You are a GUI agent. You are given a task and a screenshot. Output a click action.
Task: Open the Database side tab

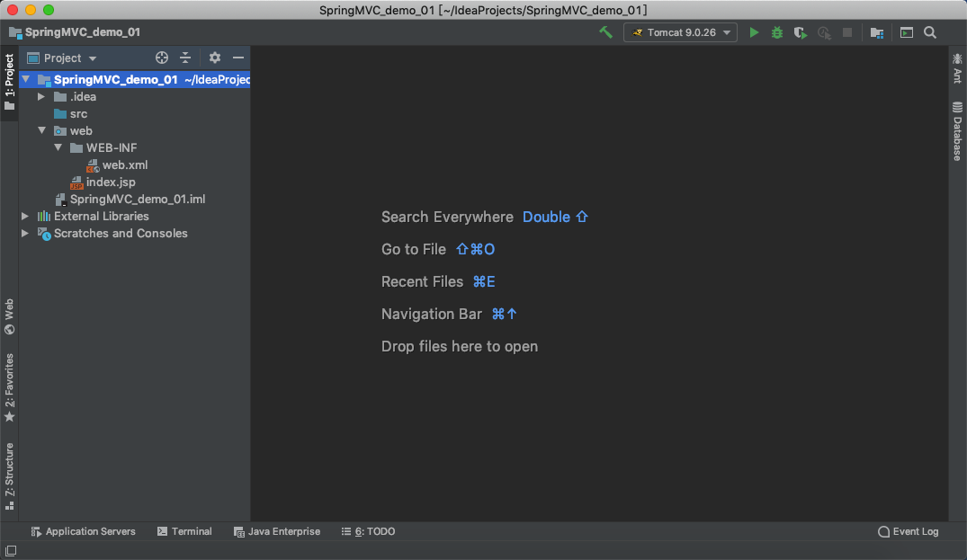pos(957,131)
